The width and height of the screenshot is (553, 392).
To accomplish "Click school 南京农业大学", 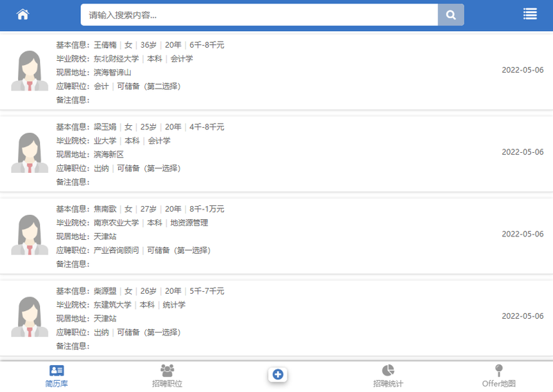I will (116, 223).
